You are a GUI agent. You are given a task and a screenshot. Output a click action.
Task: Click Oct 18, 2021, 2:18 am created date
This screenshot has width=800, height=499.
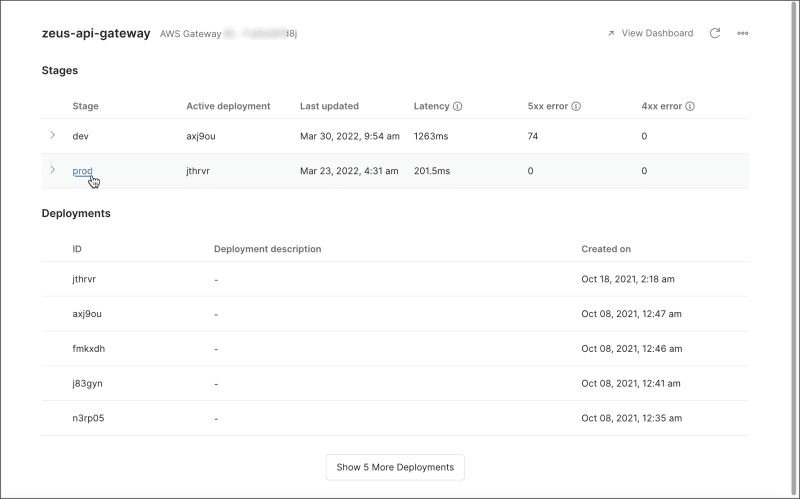628,279
